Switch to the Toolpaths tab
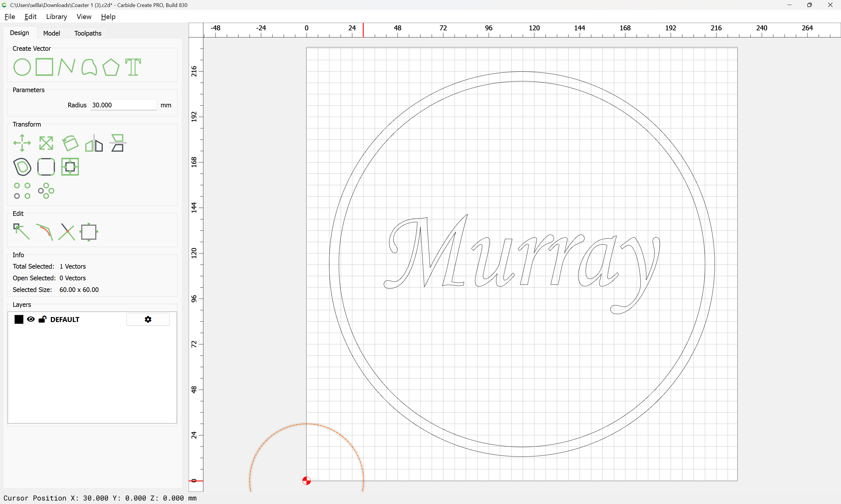The image size is (841, 504). click(88, 33)
